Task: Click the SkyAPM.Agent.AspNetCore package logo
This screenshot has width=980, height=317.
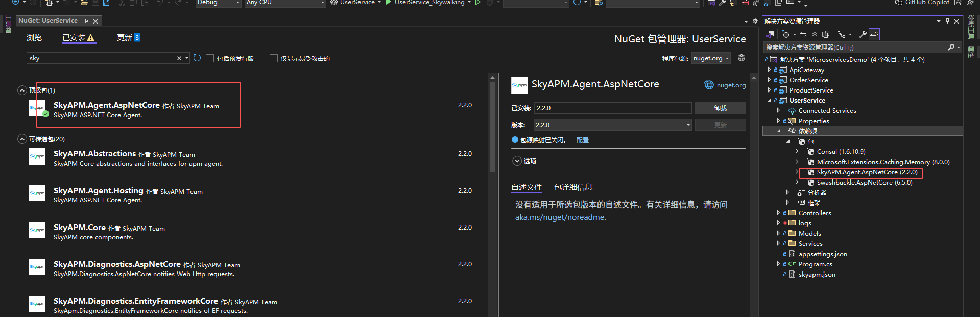Action: 519,85
